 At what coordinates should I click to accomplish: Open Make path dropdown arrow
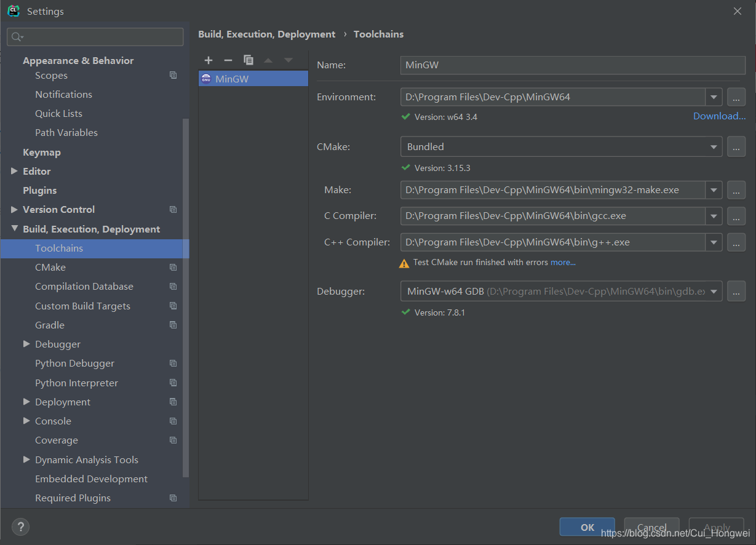tap(714, 190)
